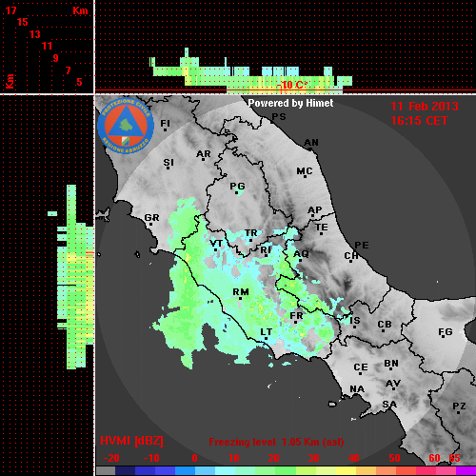Click the FR city label
Viewport: 476px width, 476px height.
point(296,316)
